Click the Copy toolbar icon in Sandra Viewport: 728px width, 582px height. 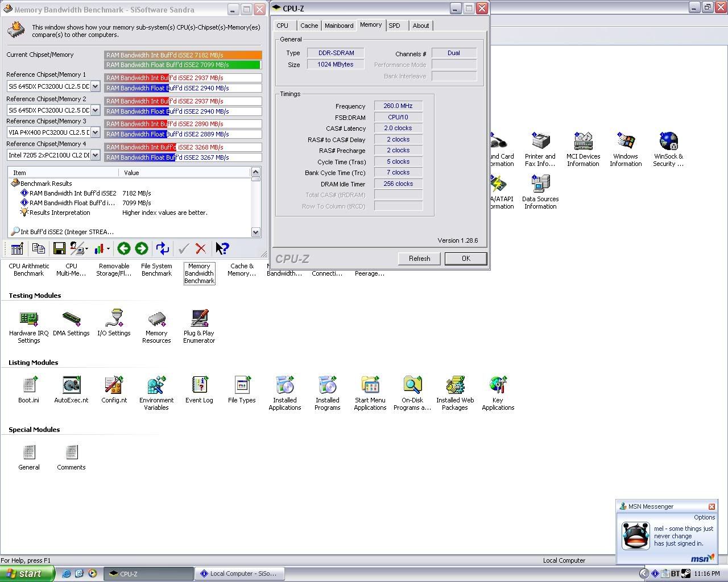39,248
